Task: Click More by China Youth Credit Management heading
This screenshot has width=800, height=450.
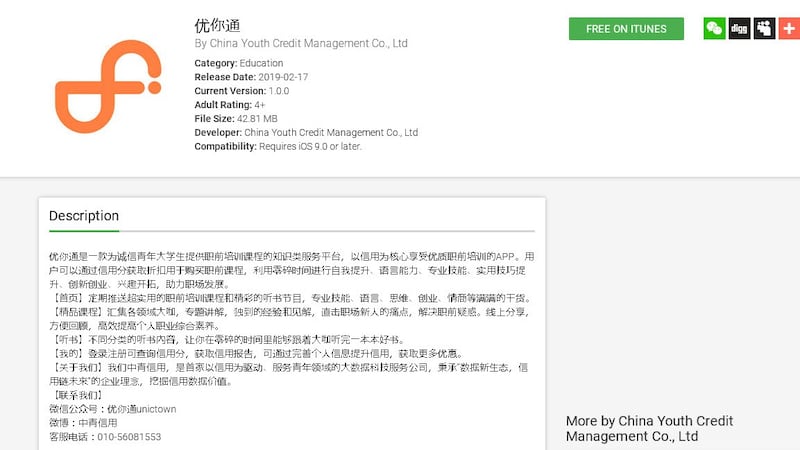Action: pyautogui.click(x=649, y=429)
